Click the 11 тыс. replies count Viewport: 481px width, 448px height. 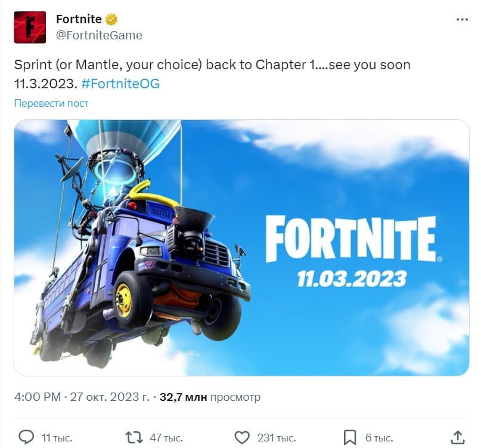[57, 437]
